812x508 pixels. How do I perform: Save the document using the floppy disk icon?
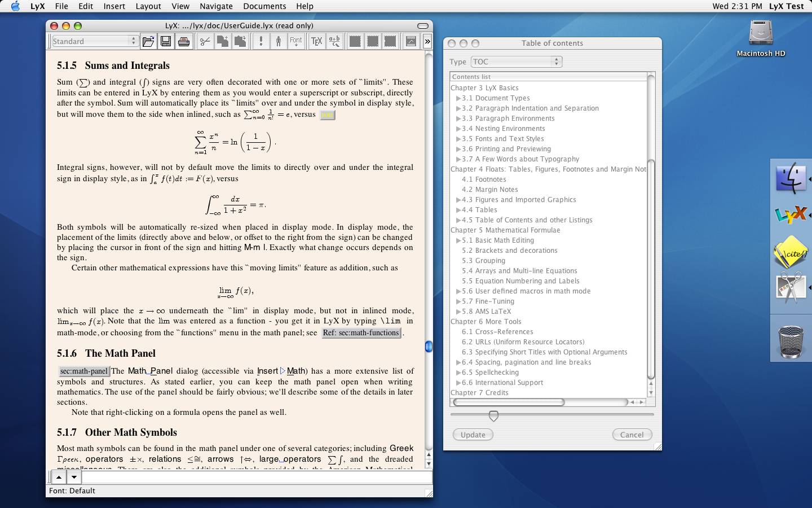[166, 41]
